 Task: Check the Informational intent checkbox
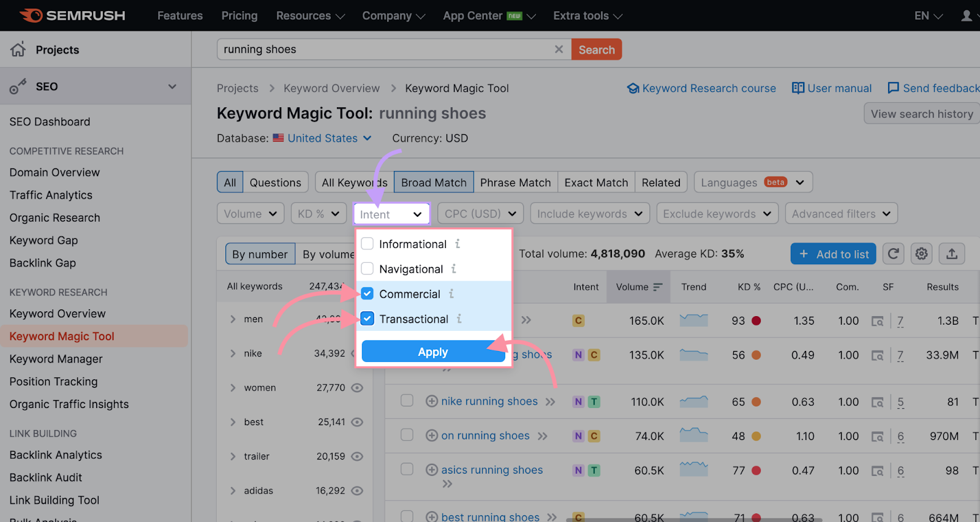367,244
